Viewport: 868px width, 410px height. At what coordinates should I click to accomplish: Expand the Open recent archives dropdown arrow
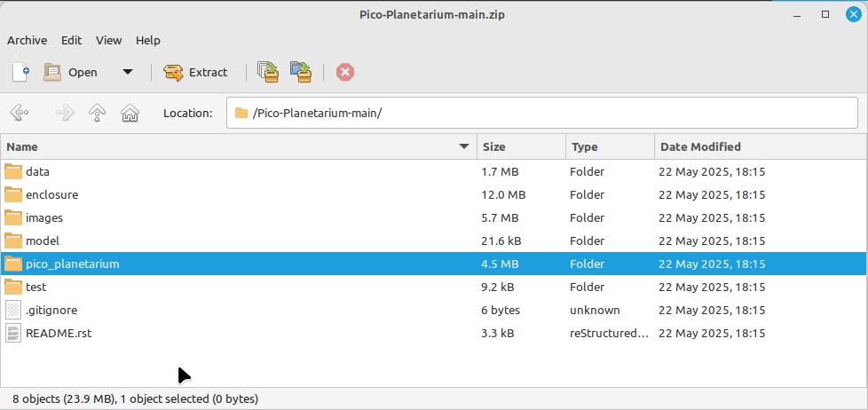click(x=127, y=73)
